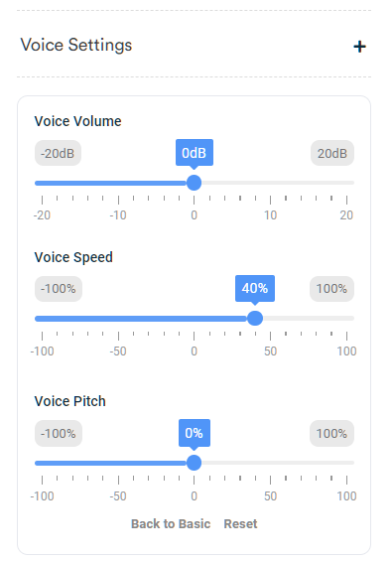Click the -100% badge under Voice Speed
This screenshot has height=561, width=392.
pos(59,289)
